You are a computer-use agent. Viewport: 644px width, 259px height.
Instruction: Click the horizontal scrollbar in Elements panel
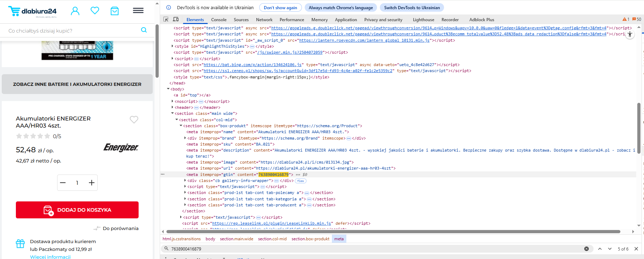(x=393, y=232)
